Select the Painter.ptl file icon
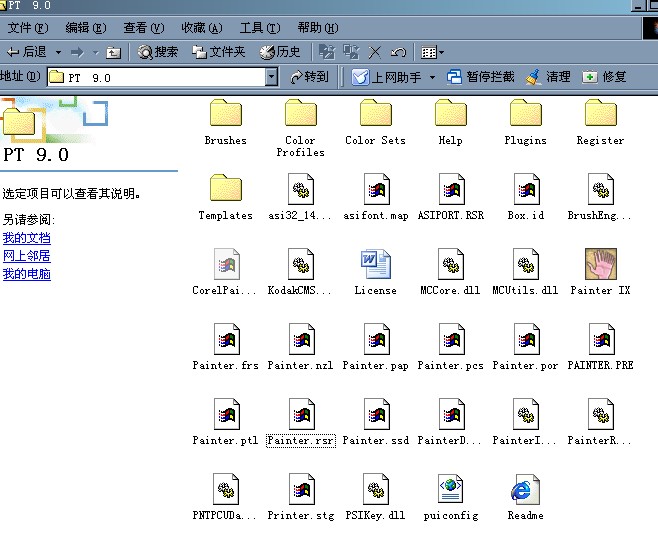Screen dimensions: 658x546 [x=227, y=414]
